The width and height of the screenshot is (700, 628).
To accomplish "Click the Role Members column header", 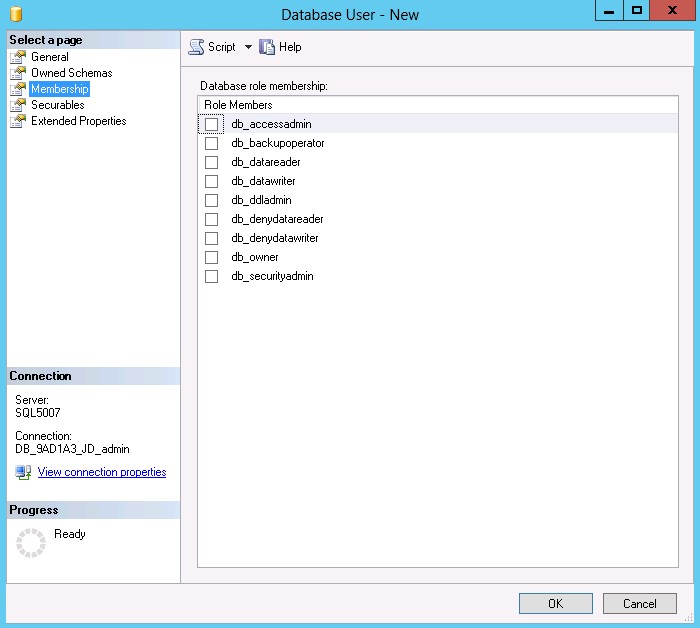I will (238, 105).
